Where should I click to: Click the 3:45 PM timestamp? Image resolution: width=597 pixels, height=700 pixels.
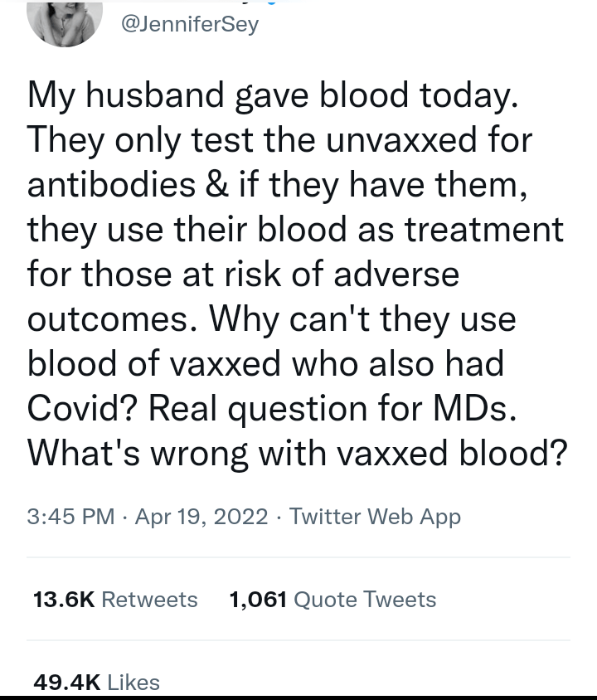tap(70, 518)
